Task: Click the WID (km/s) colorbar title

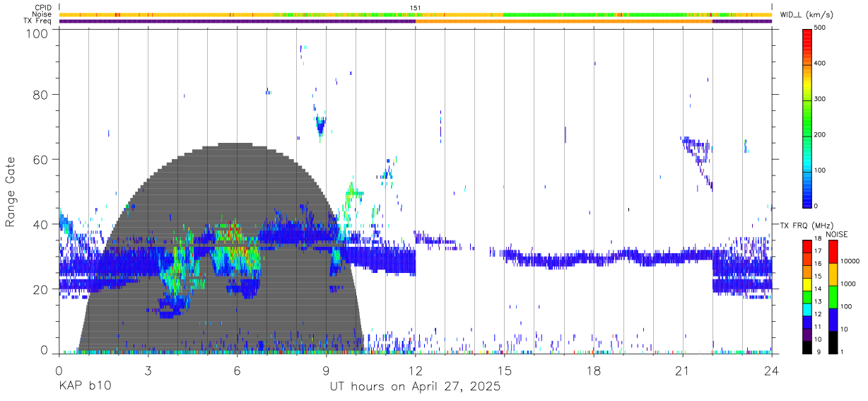Action: [x=808, y=15]
